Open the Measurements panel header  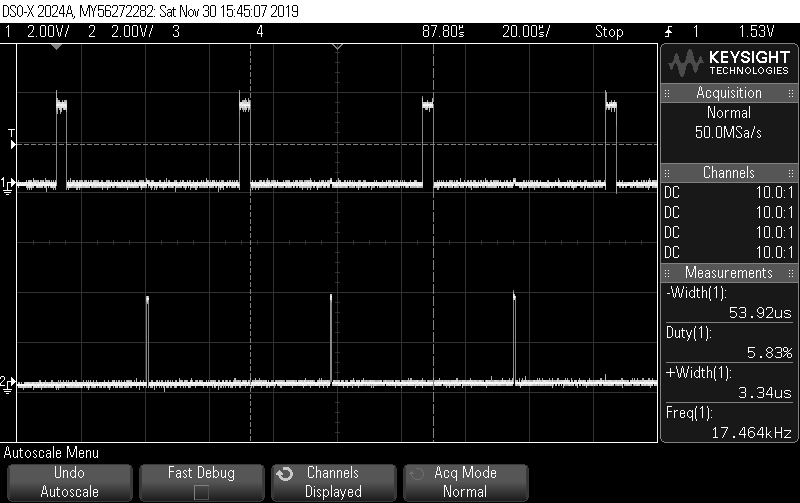(x=729, y=272)
